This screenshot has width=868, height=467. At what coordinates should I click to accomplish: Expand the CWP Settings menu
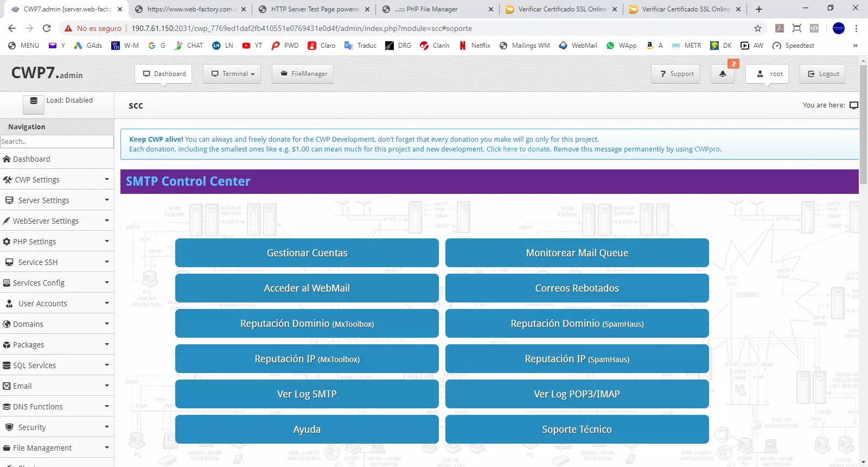(x=56, y=180)
